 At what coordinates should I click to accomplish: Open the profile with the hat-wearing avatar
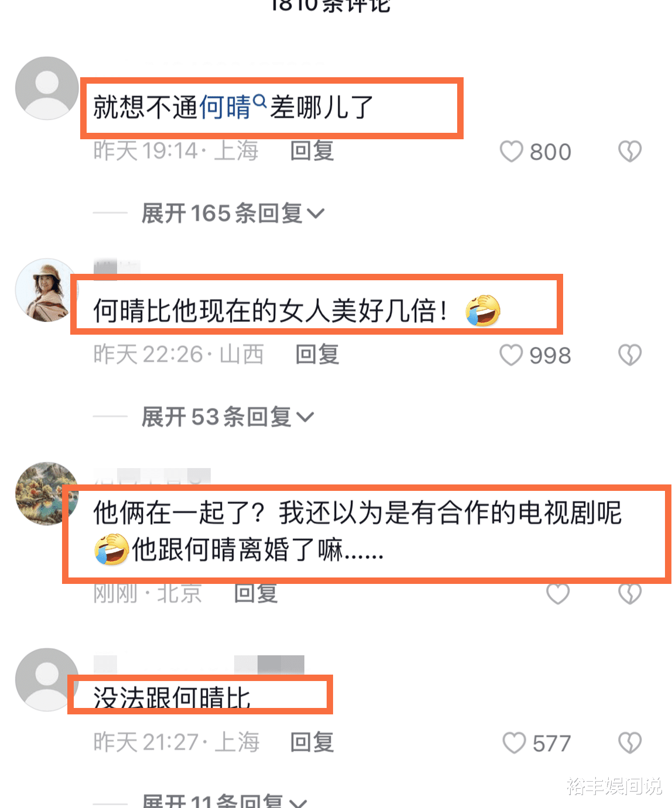coord(47,290)
